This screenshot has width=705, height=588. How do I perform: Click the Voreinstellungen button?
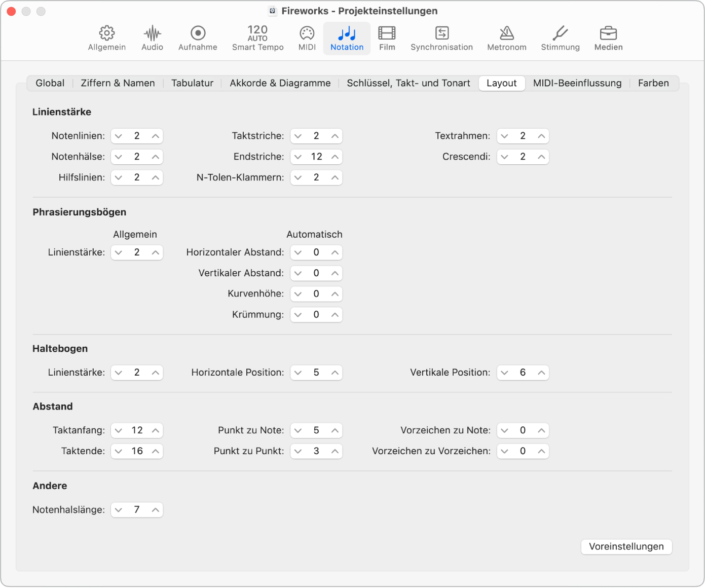click(626, 546)
